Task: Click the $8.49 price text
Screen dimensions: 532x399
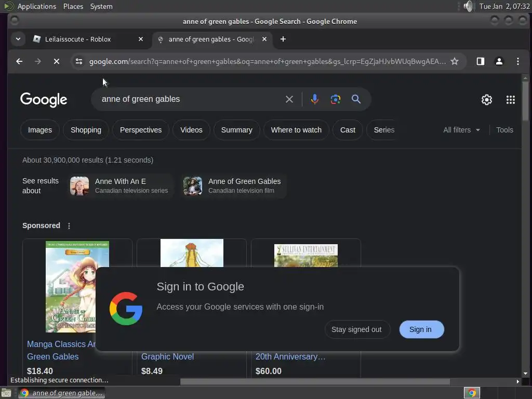Action: pos(152,371)
